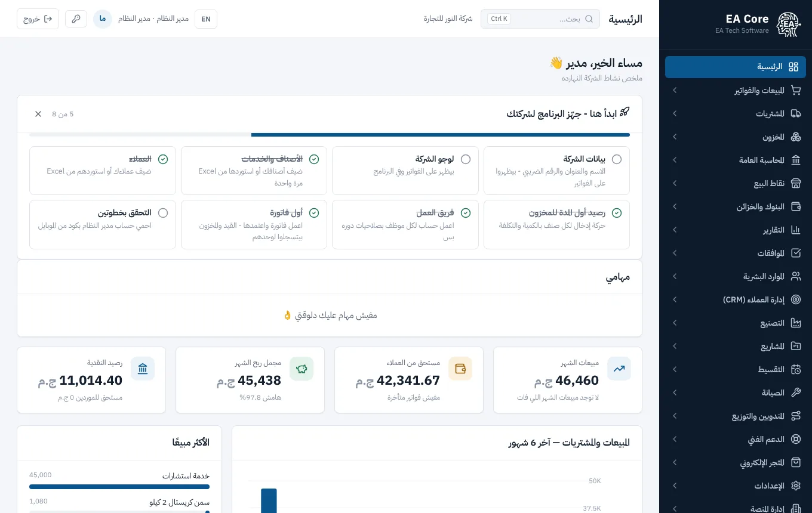
Task: Open إدارة المنصة in the sidebar
Action: (736, 509)
